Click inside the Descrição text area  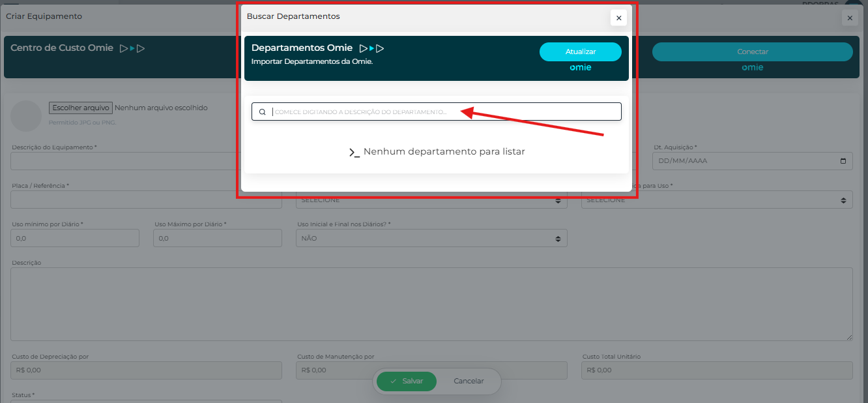431,303
